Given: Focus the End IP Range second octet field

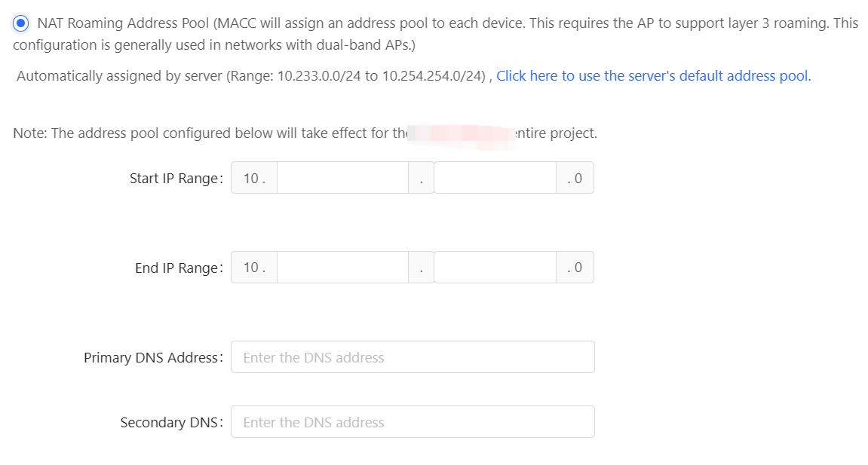Looking at the screenshot, I should click(342, 268).
